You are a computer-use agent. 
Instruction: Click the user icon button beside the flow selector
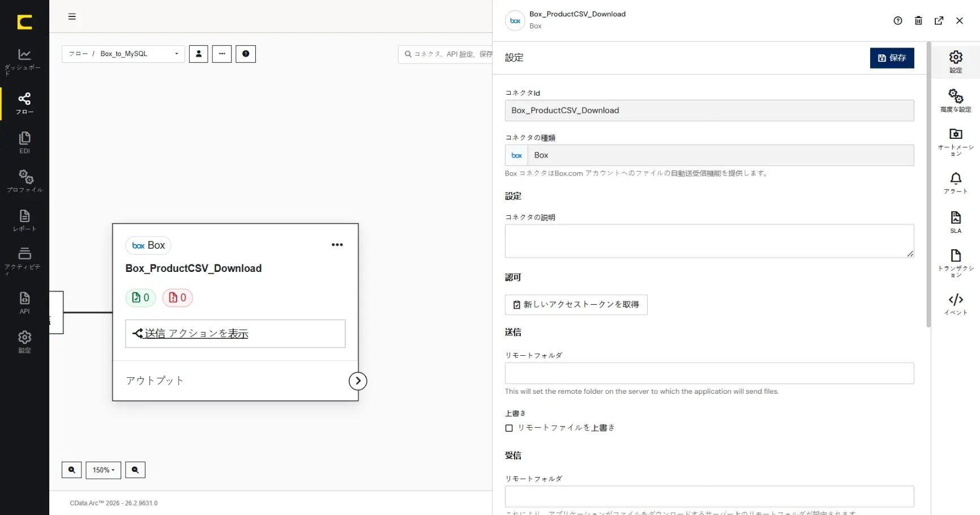pos(199,54)
